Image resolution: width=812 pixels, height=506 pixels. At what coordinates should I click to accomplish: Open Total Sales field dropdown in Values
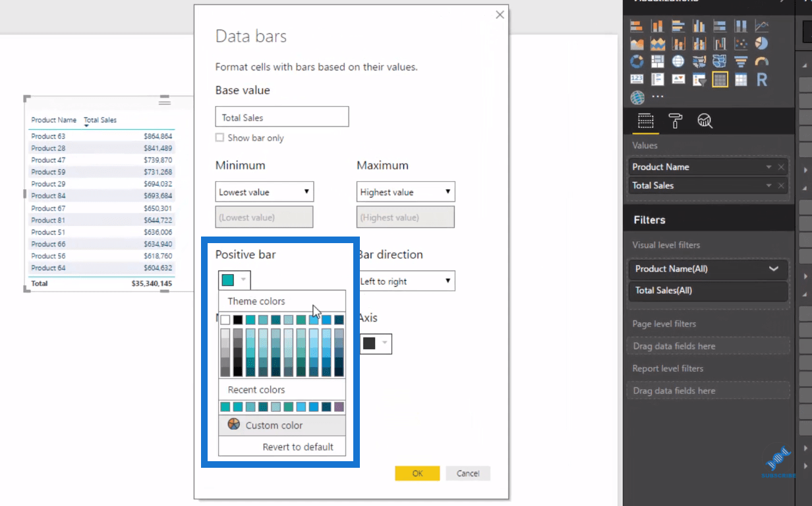(x=768, y=186)
